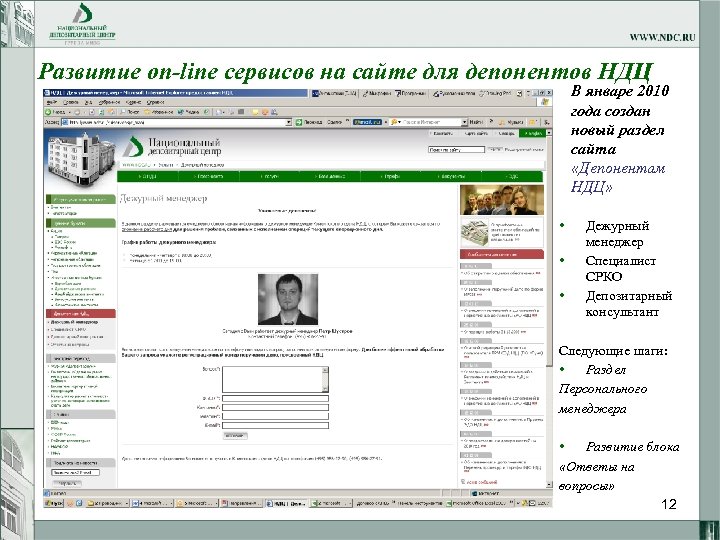Click the duty manager's photo
Image resolution: width=720 pixels, height=540 pixels.
click(x=287, y=299)
